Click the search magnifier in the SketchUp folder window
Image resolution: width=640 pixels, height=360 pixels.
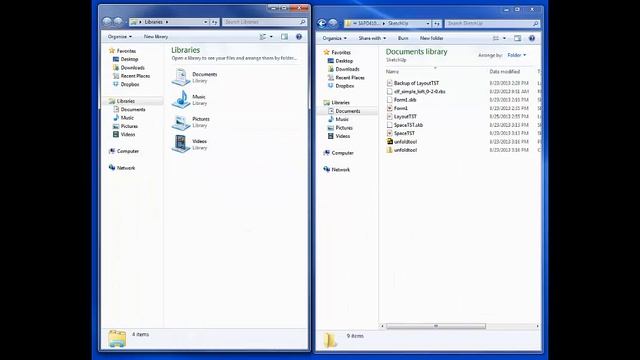pyautogui.click(x=536, y=24)
